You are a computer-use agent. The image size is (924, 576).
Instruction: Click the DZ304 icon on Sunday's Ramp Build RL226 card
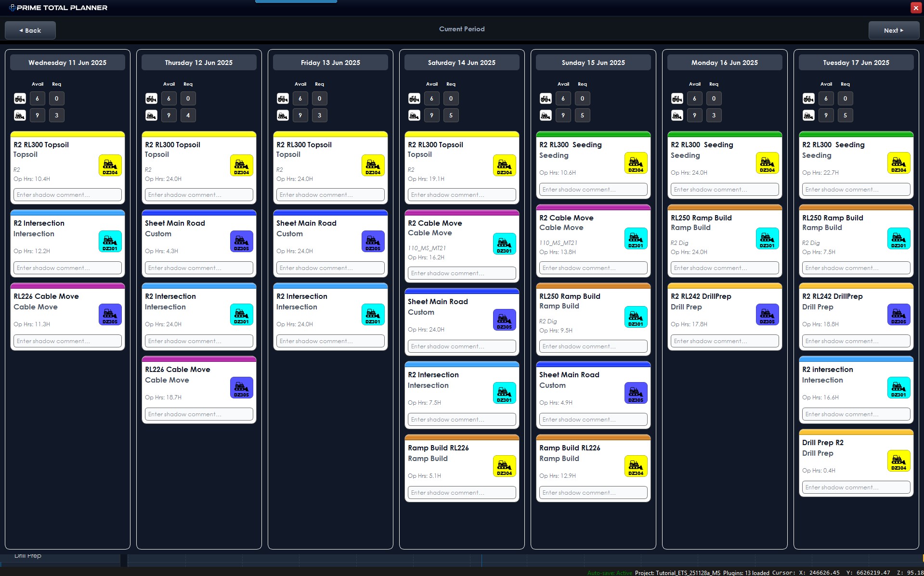(636, 465)
